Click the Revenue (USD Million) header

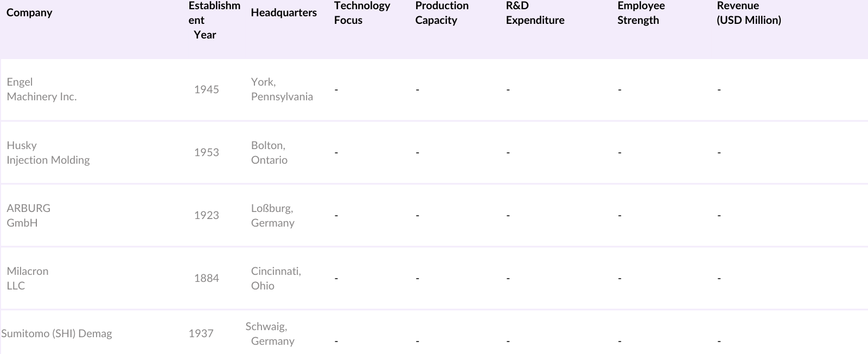pyautogui.click(x=749, y=13)
